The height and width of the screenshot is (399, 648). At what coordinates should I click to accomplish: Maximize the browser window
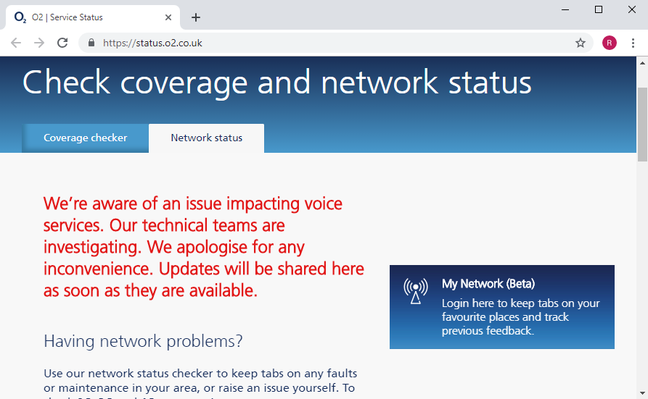598,10
